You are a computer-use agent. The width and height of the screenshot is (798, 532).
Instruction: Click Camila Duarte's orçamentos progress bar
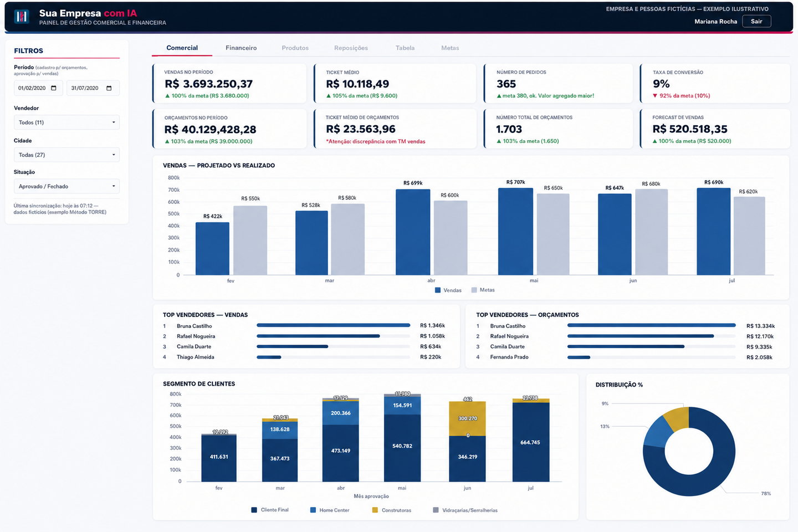pos(652,346)
